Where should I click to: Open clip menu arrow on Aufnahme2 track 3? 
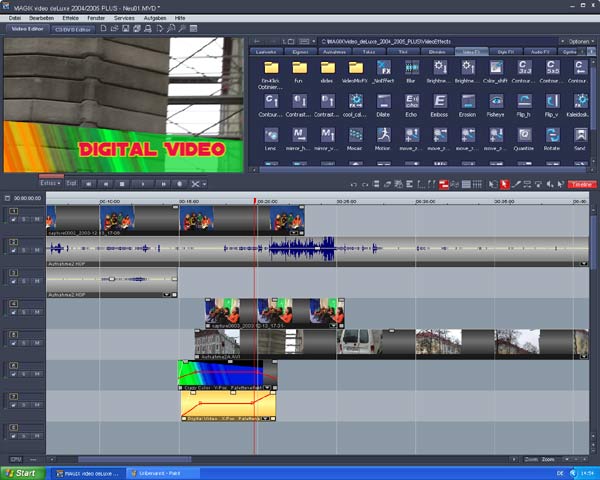click(166, 295)
